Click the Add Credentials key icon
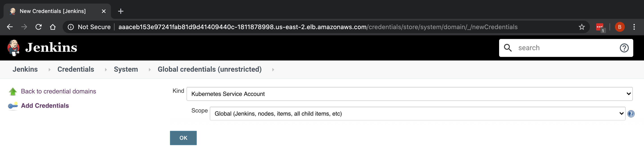Screen dimensions: 644x153 [13, 106]
